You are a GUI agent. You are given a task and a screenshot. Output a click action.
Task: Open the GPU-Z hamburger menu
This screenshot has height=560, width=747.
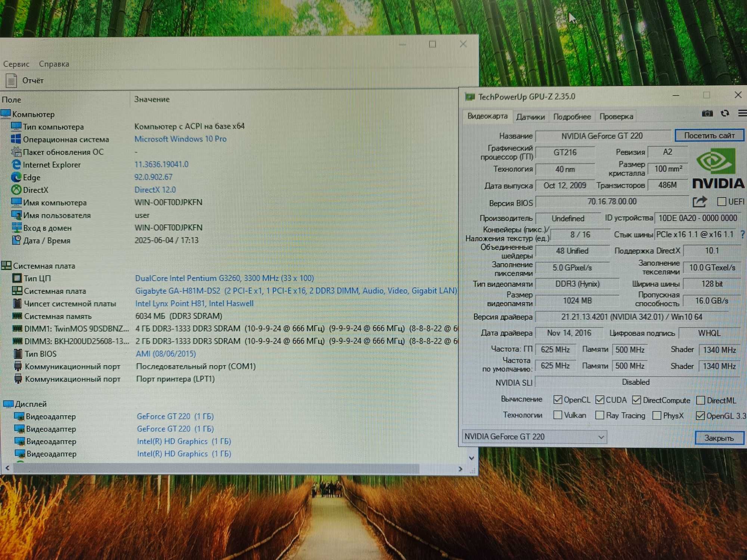coord(743,113)
